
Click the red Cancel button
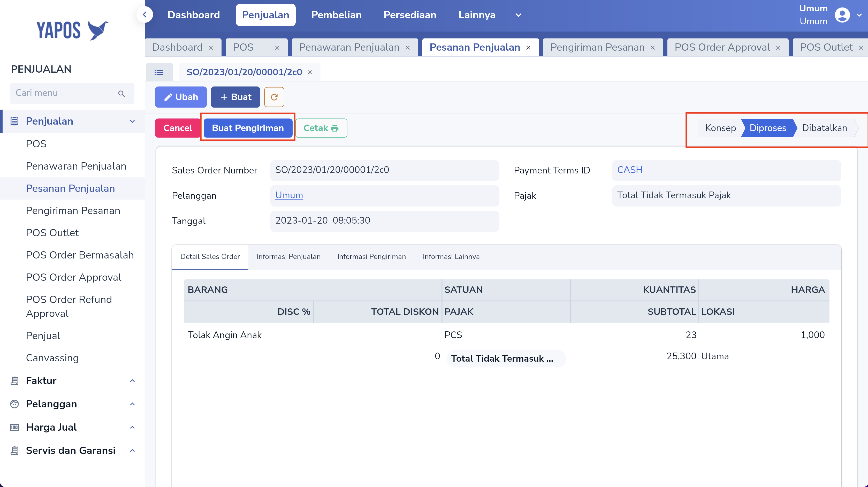(178, 128)
